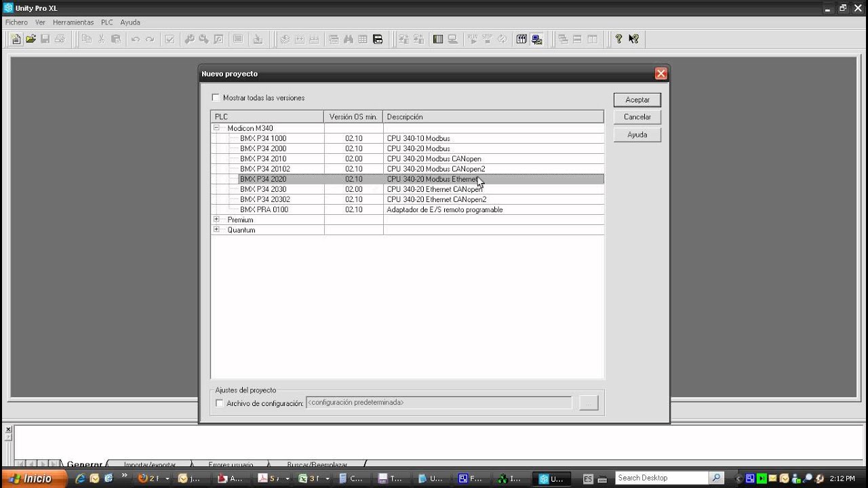This screenshot has width=868, height=488.
Task: Select BMX P34 2010 processor
Action: (x=263, y=159)
